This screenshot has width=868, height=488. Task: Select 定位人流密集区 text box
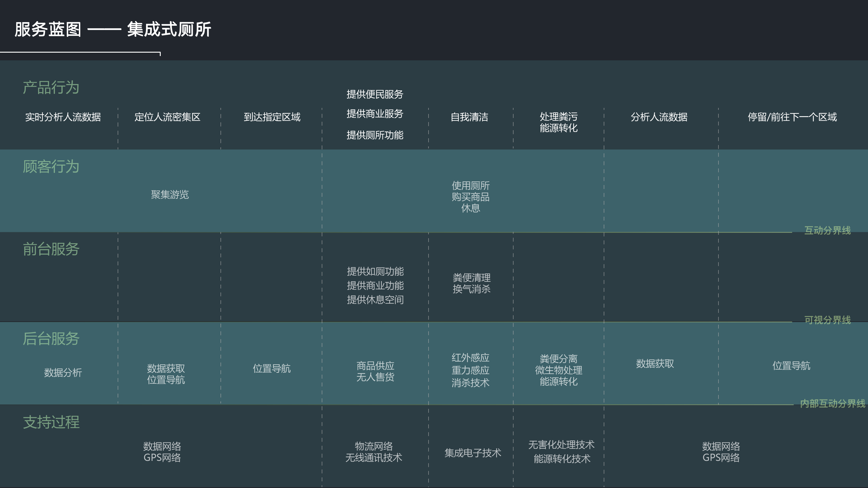[x=167, y=117]
